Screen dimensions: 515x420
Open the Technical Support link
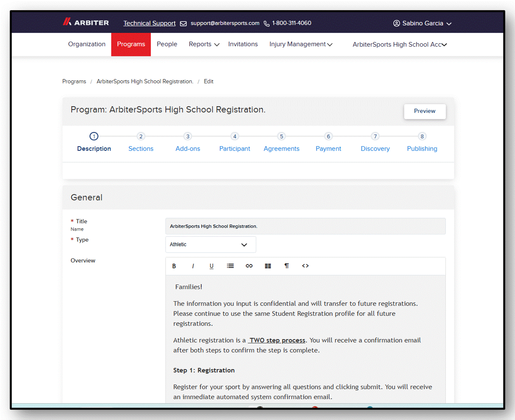pyautogui.click(x=150, y=23)
